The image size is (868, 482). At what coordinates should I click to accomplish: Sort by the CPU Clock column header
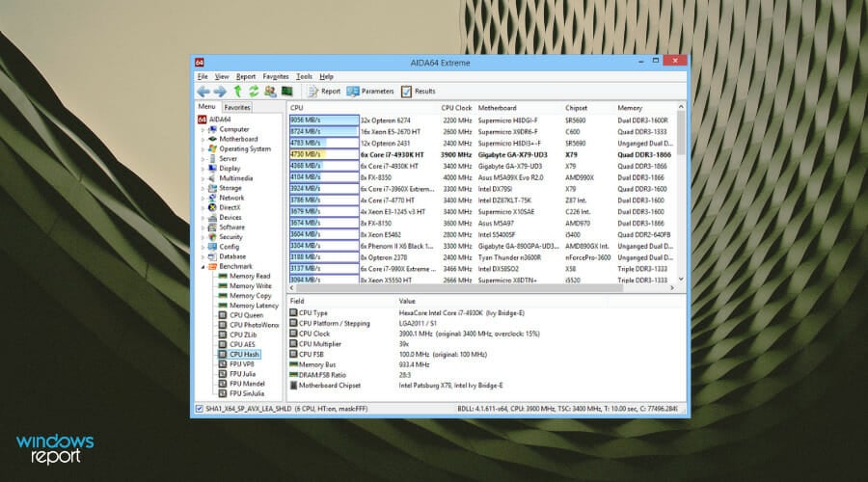(456, 108)
